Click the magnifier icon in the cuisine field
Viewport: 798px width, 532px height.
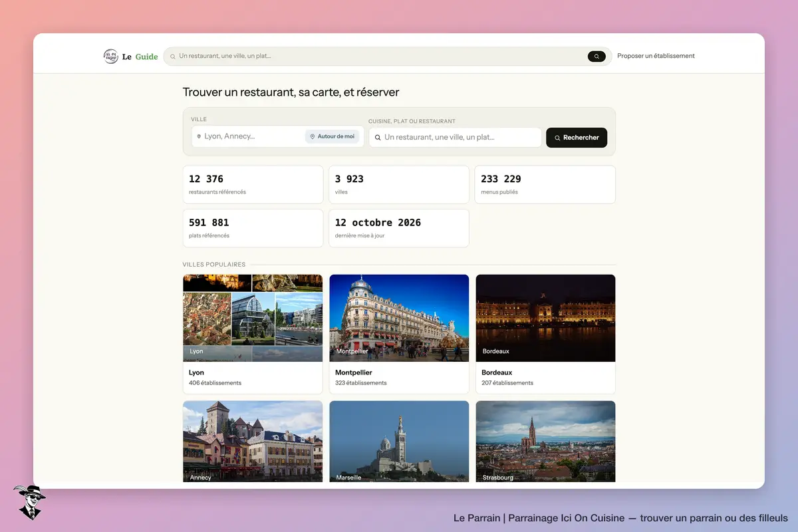click(x=378, y=138)
